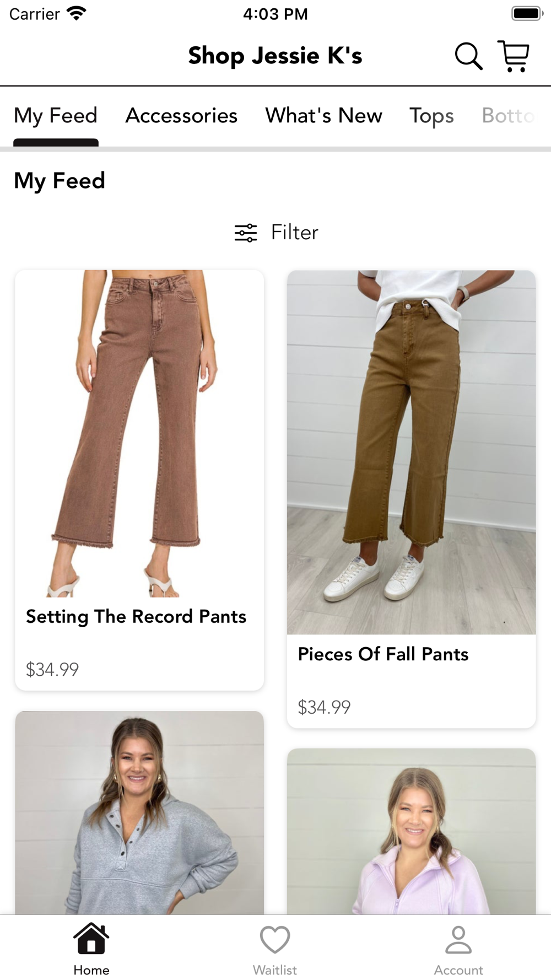This screenshot has width=551, height=980.
Task: Open the search magnifier icon
Action: pos(468,56)
